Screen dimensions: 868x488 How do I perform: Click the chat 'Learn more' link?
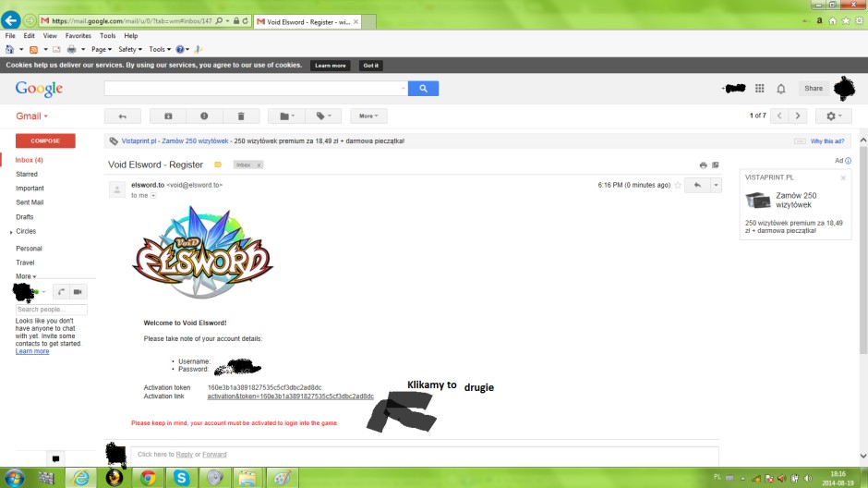(x=32, y=351)
